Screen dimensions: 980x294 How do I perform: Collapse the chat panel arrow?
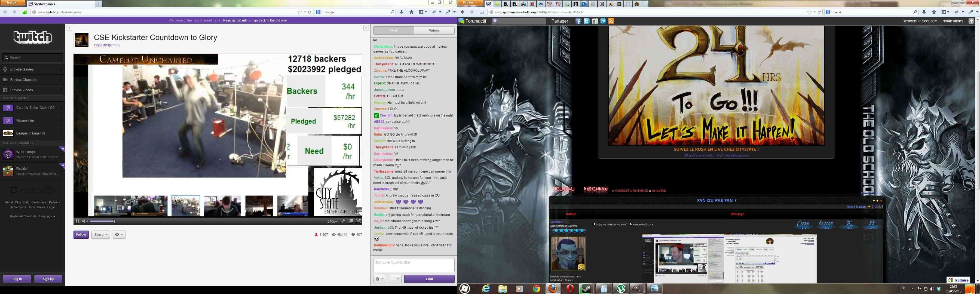tap(366, 28)
